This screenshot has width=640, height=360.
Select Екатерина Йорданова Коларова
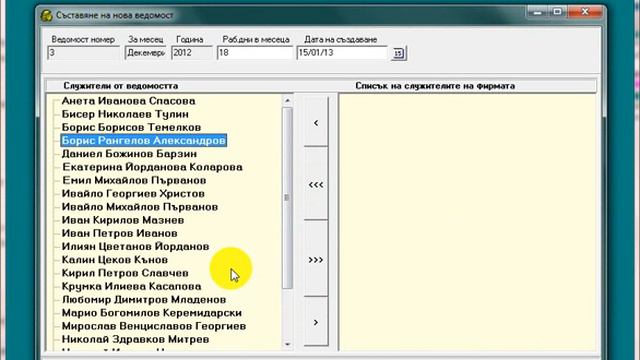point(152,167)
